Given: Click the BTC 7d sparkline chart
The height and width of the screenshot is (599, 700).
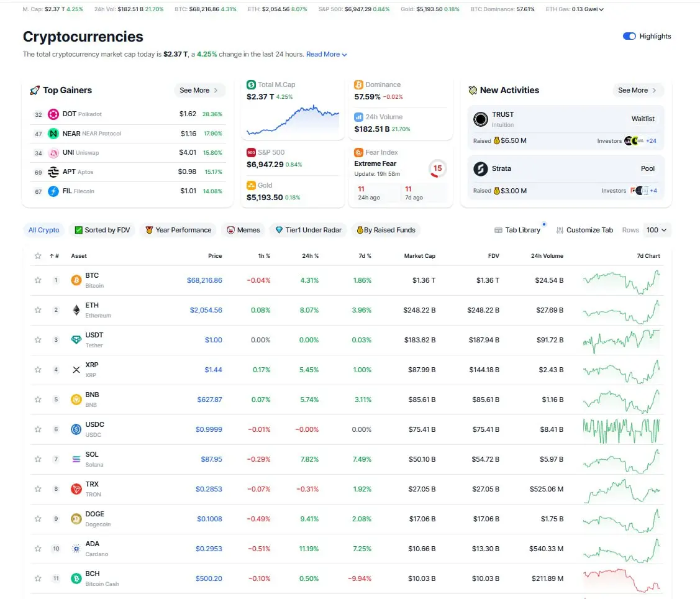Looking at the screenshot, I should [x=621, y=281].
